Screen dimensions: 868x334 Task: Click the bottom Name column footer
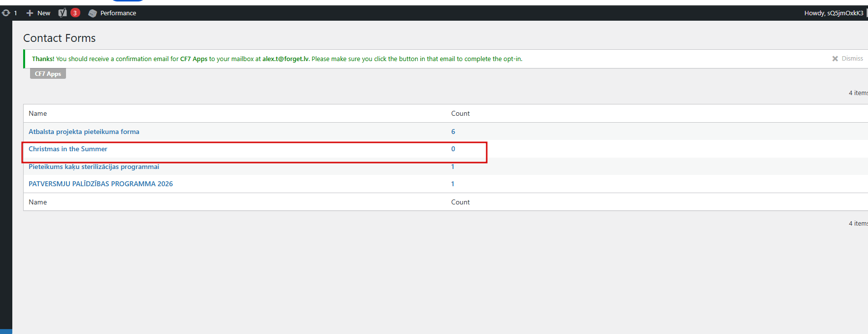(38, 202)
